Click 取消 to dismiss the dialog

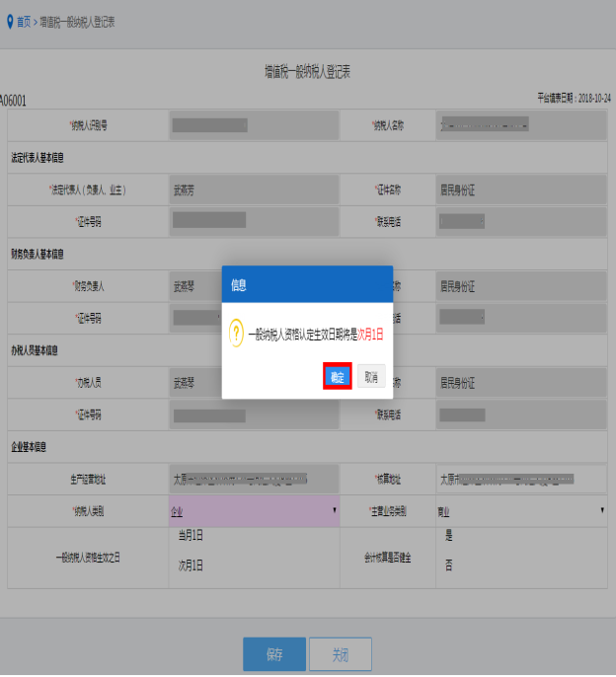tap(370, 376)
